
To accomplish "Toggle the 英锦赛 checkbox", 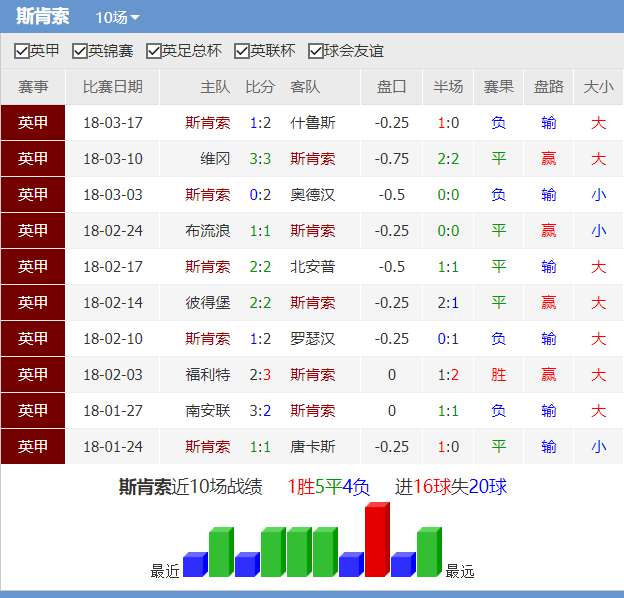I will pos(80,51).
